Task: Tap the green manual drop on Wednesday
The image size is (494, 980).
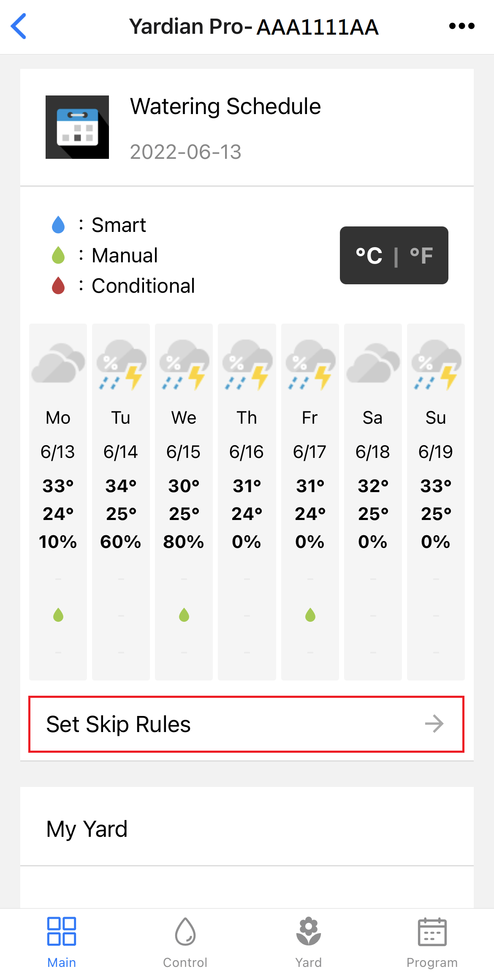Action: (x=184, y=615)
